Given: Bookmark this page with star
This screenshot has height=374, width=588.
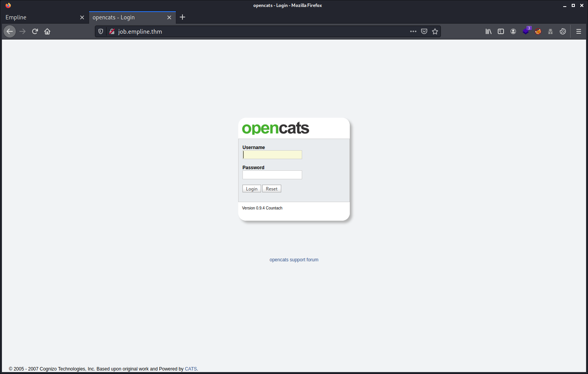Looking at the screenshot, I should [435, 31].
